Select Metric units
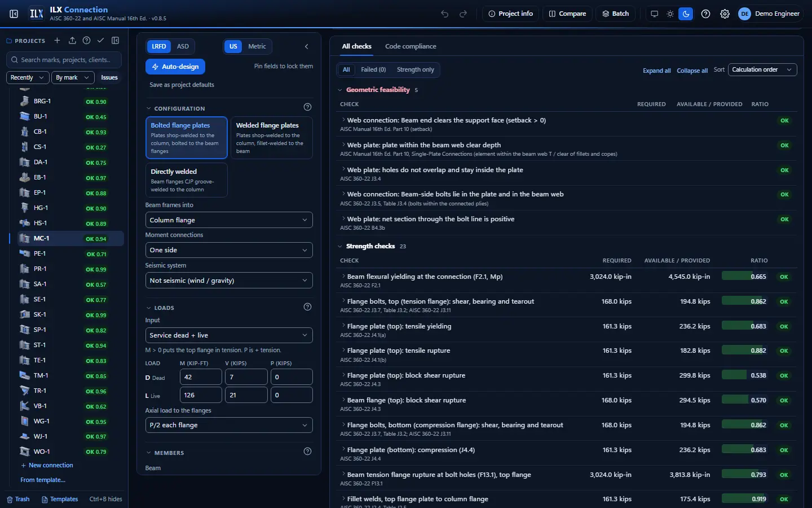812x508 pixels. click(x=257, y=46)
